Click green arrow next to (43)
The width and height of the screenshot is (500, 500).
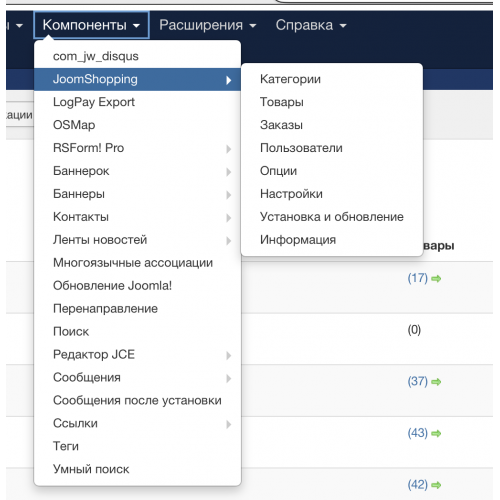click(x=436, y=434)
